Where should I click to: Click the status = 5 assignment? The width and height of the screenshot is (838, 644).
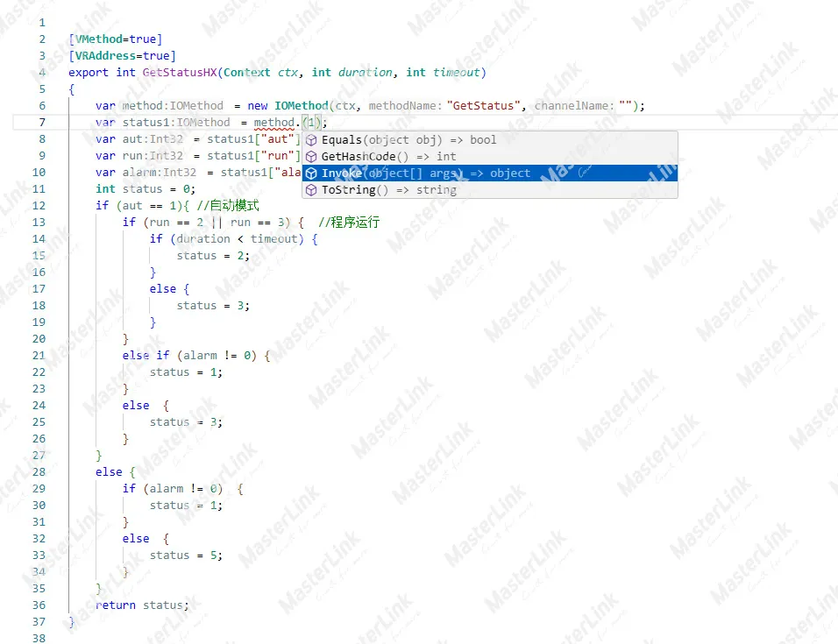click(x=186, y=556)
